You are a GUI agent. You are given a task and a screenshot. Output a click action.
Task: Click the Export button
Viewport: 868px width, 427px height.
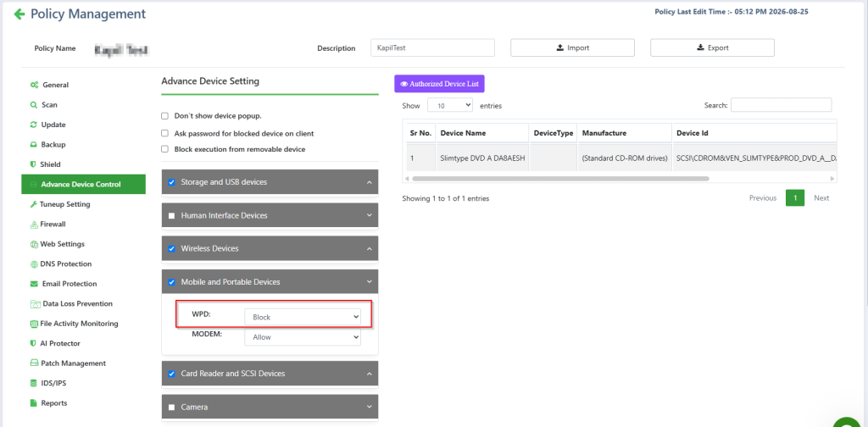pyautogui.click(x=712, y=47)
